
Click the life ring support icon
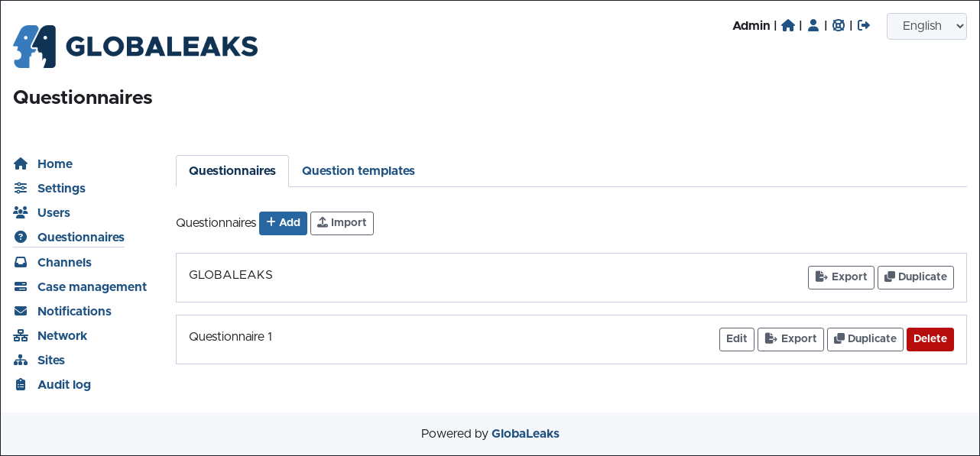pyautogui.click(x=839, y=25)
